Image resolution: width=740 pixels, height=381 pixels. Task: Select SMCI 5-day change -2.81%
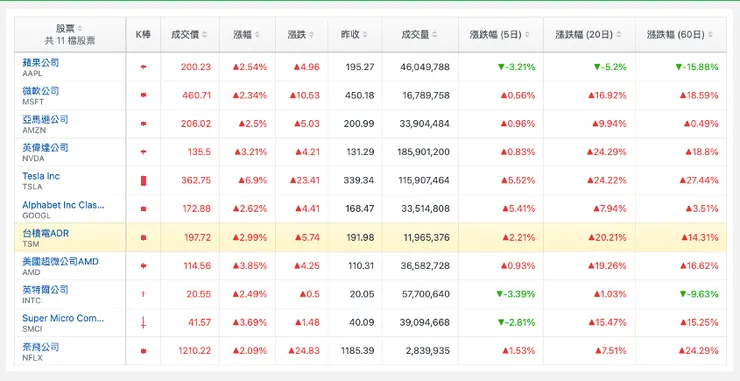point(516,323)
